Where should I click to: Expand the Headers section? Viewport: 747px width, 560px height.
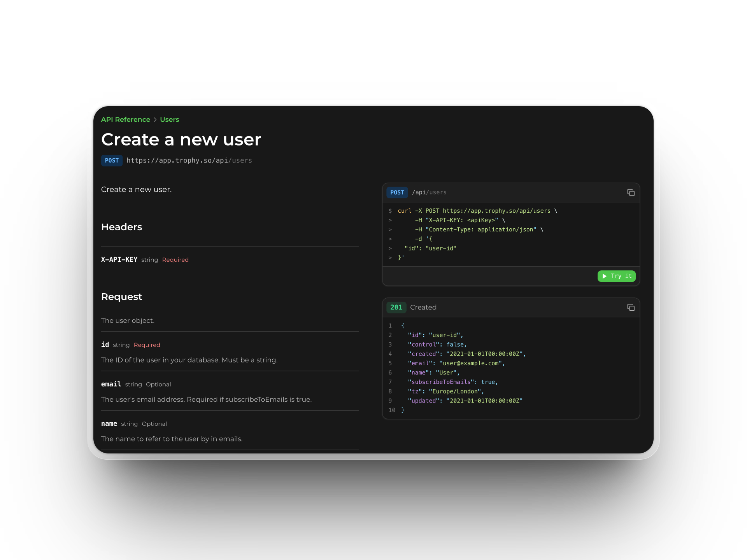[121, 227]
